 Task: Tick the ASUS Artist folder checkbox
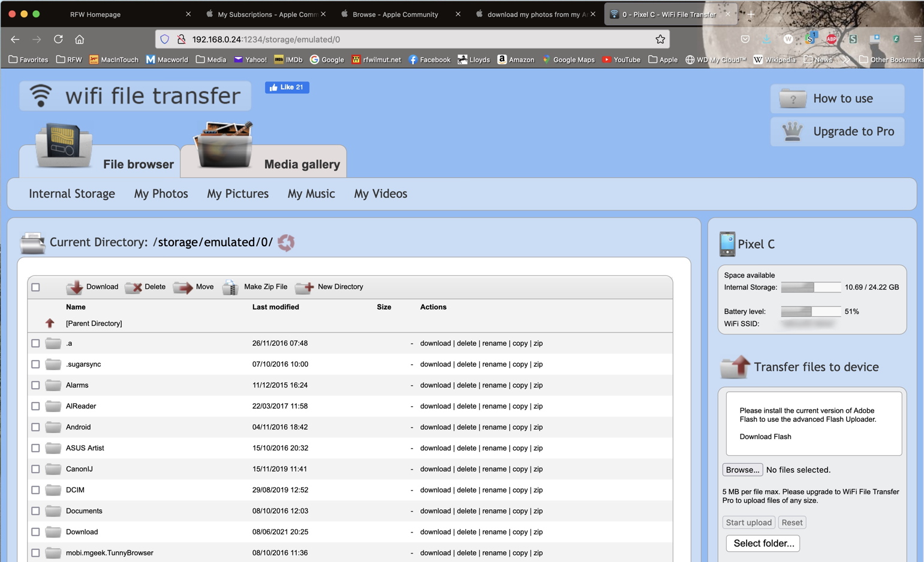click(x=35, y=448)
